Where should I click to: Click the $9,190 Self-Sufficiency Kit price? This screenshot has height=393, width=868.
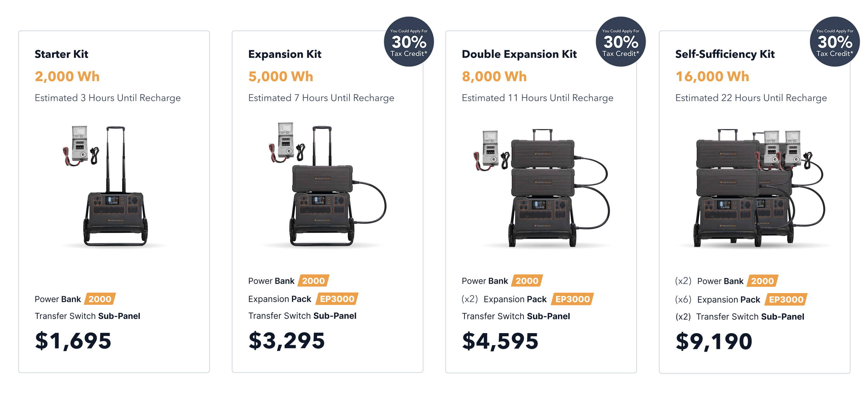(x=714, y=341)
